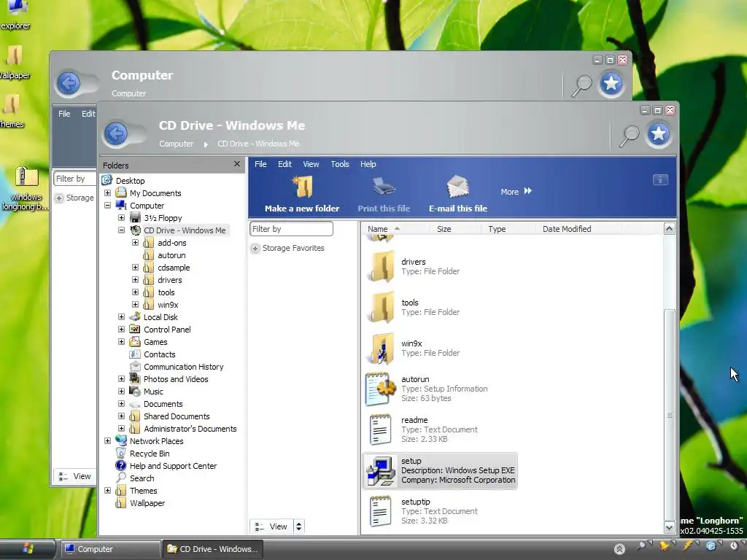Click Filter by field in Computer window
The height and width of the screenshot is (560, 747).
pyautogui.click(x=75, y=179)
